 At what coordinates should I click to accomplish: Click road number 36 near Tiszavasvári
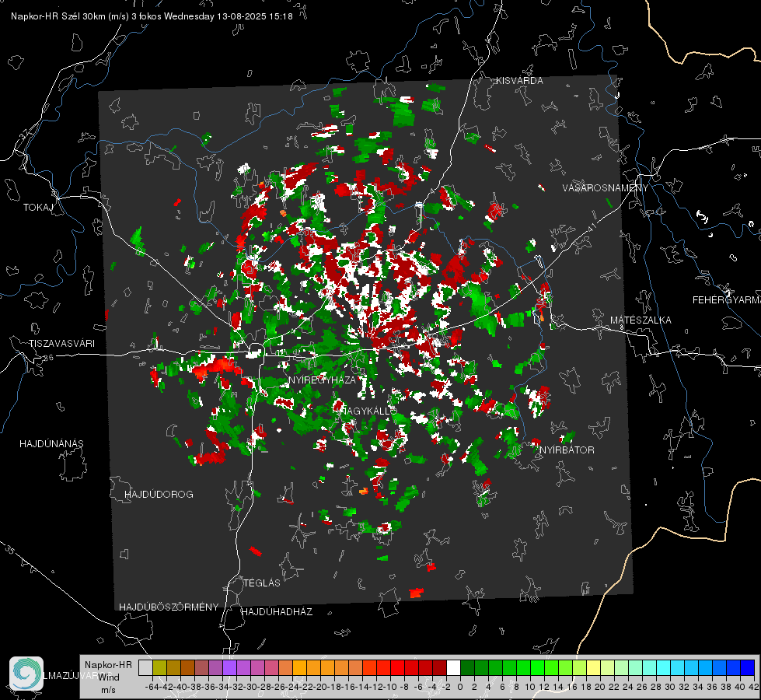pyautogui.click(x=48, y=358)
